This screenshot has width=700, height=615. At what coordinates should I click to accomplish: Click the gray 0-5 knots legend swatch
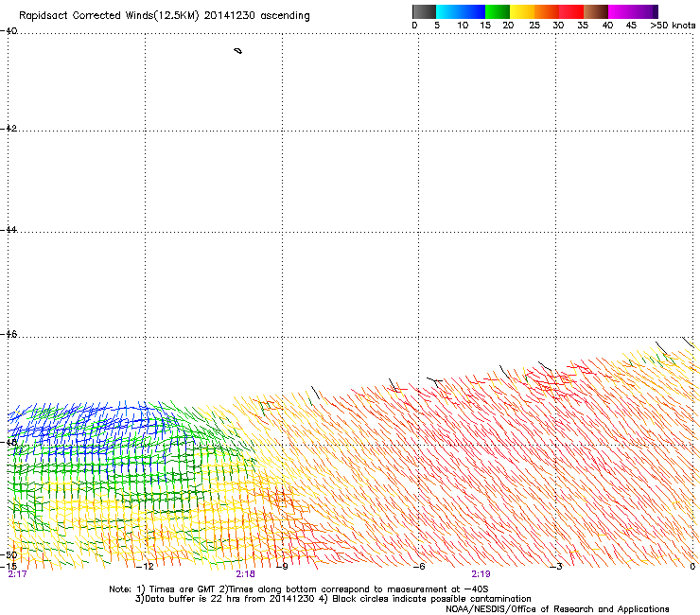click(x=424, y=11)
